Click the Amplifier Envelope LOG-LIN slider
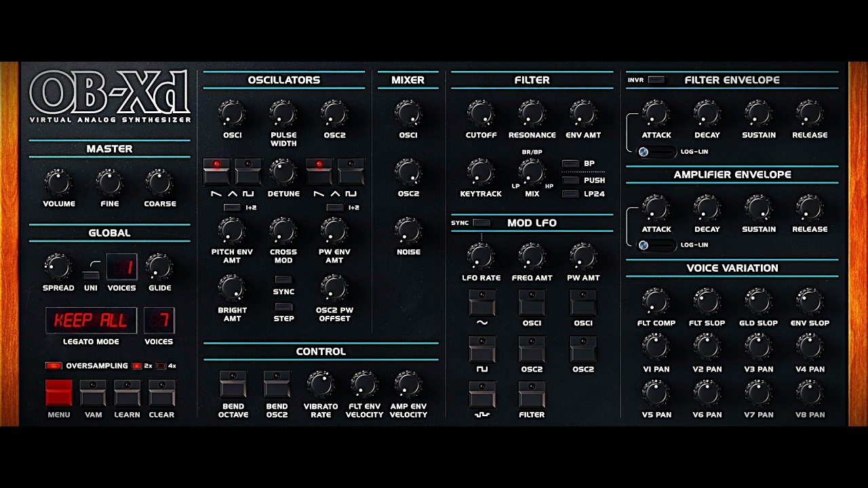Viewport: 868px width, 488px height. point(656,245)
